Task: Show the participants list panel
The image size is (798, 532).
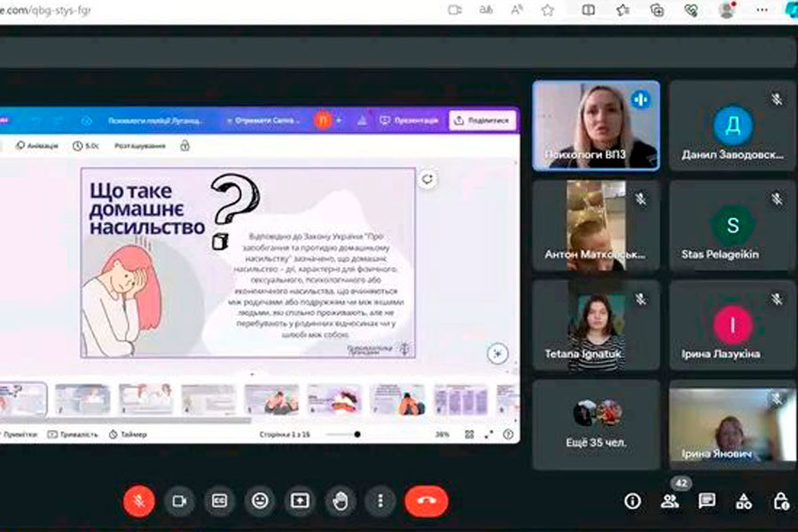Action: (669, 501)
